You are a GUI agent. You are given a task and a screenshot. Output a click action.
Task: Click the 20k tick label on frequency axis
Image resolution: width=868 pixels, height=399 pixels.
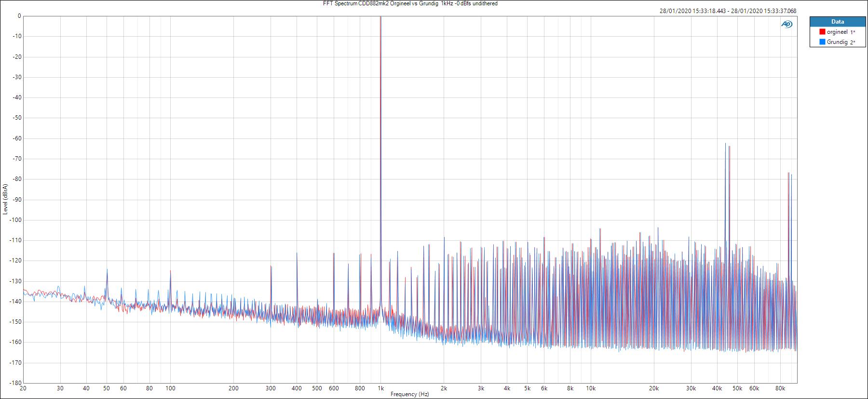click(x=654, y=388)
